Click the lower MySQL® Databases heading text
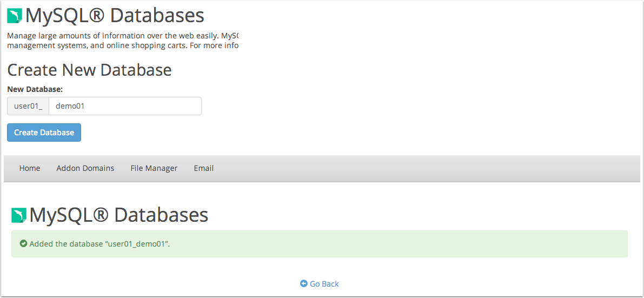The height and width of the screenshot is (298, 644). click(119, 215)
